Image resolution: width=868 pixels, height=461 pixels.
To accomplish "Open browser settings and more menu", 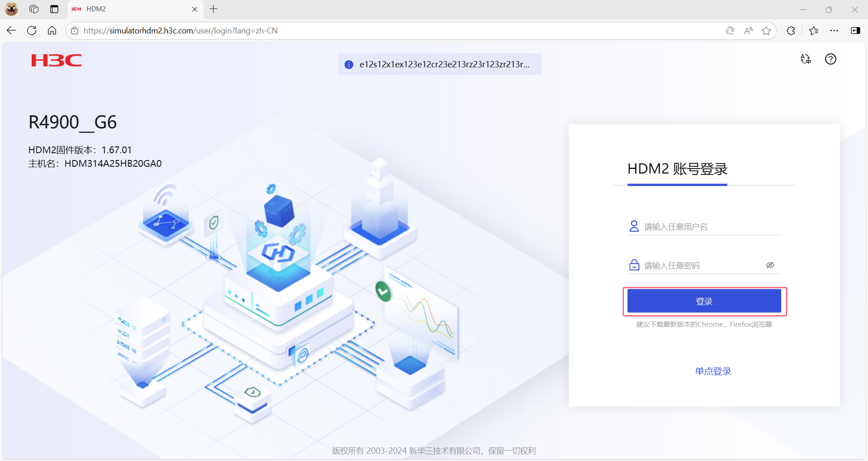I will pyautogui.click(x=834, y=31).
